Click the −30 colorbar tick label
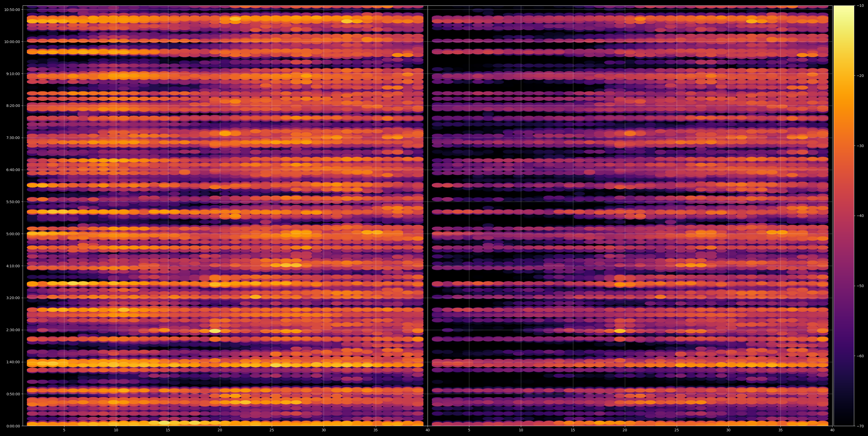Screen dimensions: 868x436 pos(860,146)
